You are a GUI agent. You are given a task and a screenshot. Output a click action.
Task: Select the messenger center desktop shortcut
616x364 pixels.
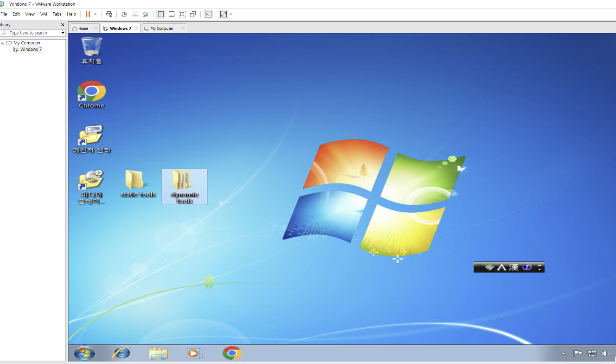coord(92,139)
